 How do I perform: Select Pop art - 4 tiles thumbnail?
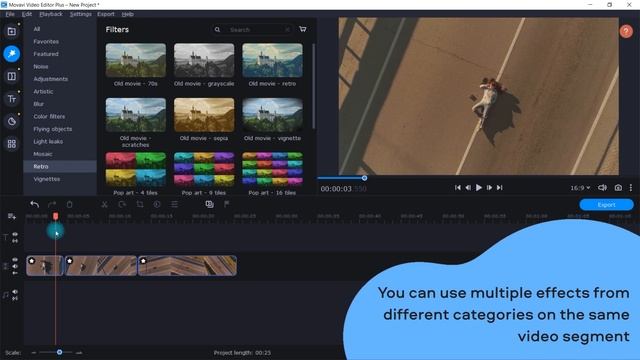136,169
